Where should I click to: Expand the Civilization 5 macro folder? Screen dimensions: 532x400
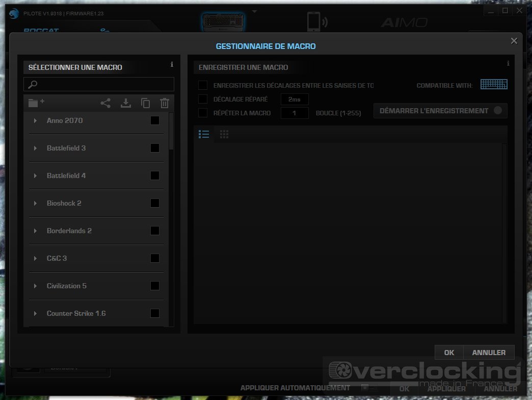(x=35, y=286)
